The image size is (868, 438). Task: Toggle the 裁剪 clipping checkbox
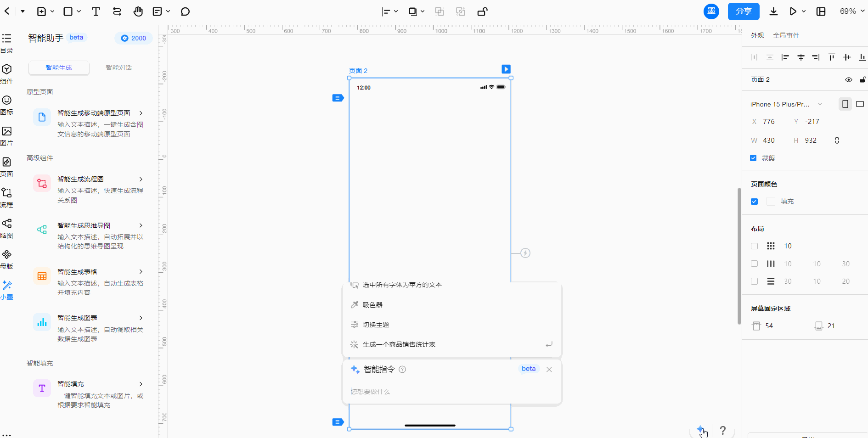click(753, 158)
